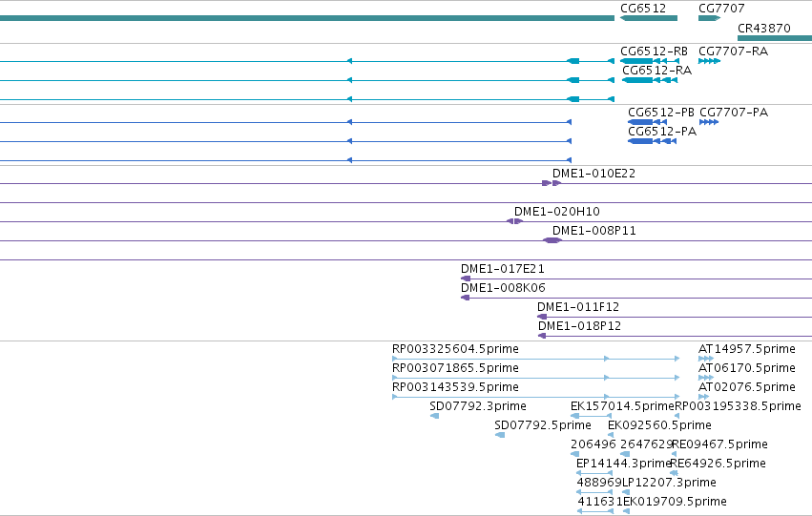Click the CG7707-PA coding arrows glyph
This screenshot has width=812, height=516.
[709, 122]
